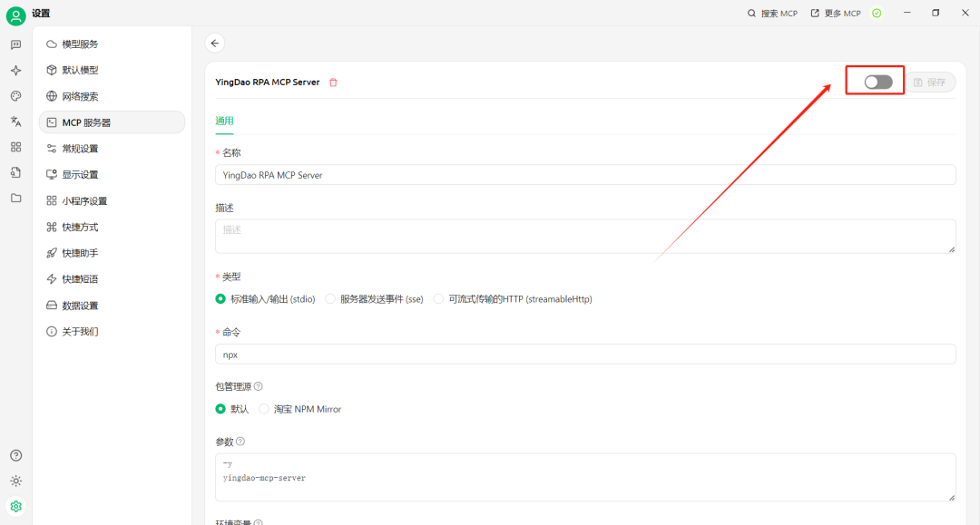Click the help question mark sidebar icon
Image resolution: width=980 pixels, height=525 pixels.
pos(16,456)
